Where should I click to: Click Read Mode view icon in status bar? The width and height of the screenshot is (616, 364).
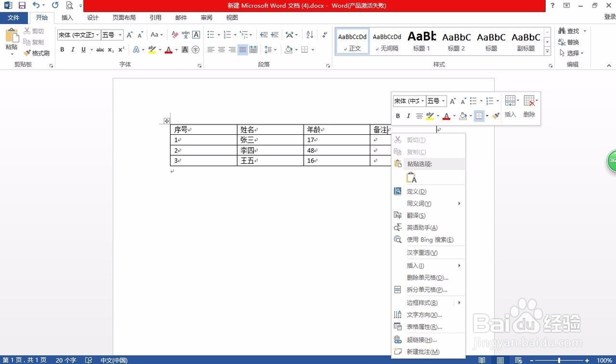pyautogui.click(x=482, y=360)
